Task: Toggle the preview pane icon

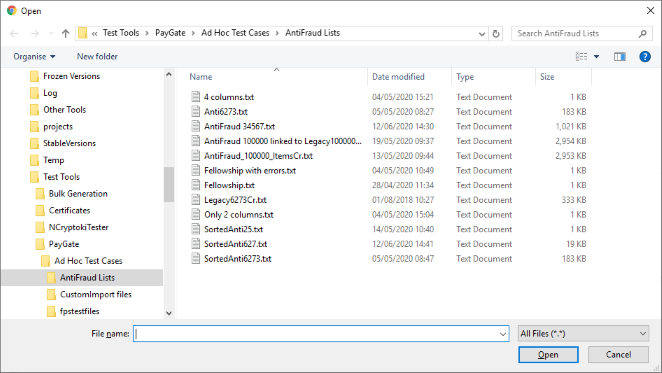Action: [619, 57]
